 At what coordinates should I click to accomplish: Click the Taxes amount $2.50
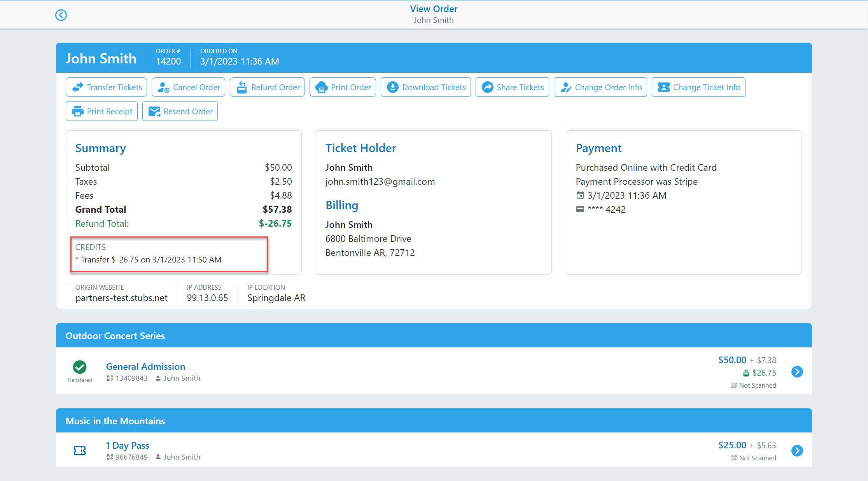[x=281, y=181]
